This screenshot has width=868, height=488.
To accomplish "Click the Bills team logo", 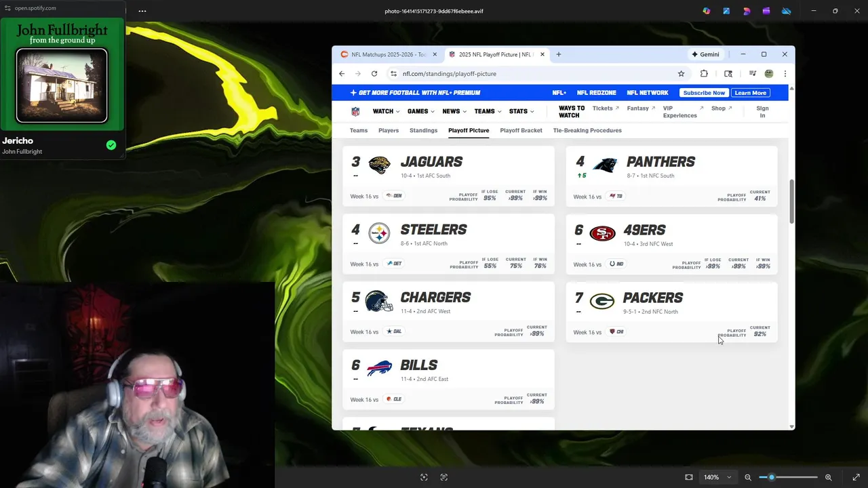I will point(379,369).
